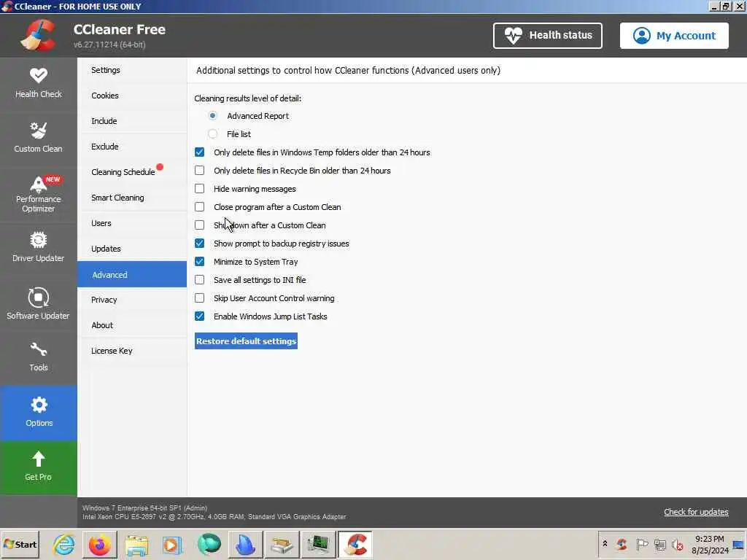The width and height of the screenshot is (747, 560).
Task: Click the CCleaner taskbar button
Action: click(355, 545)
